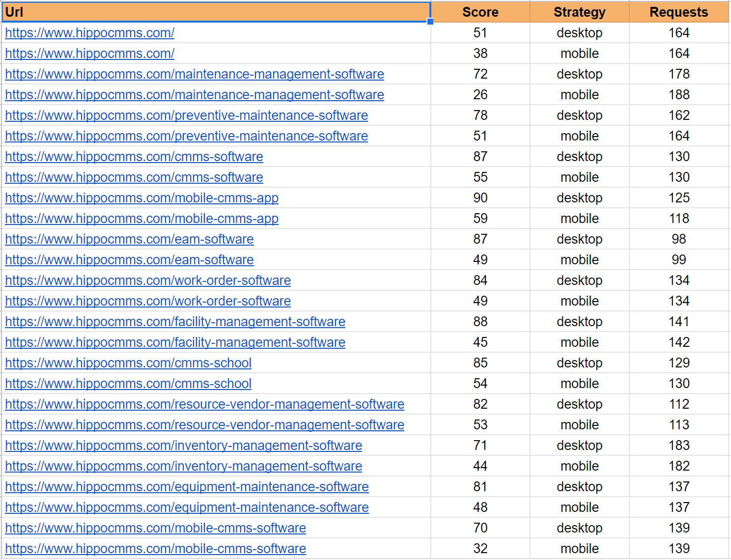Select the score cell showing 38
The image size is (731, 560).
(480, 54)
